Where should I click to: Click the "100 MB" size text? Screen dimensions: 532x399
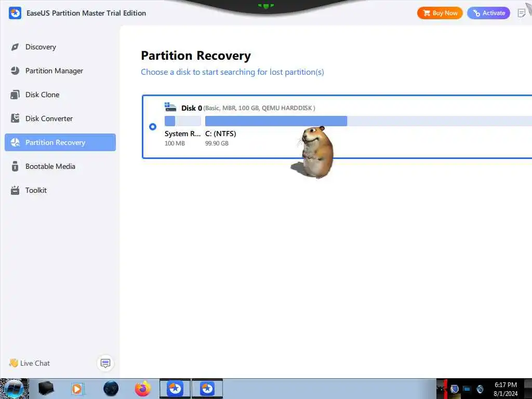[x=175, y=143]
